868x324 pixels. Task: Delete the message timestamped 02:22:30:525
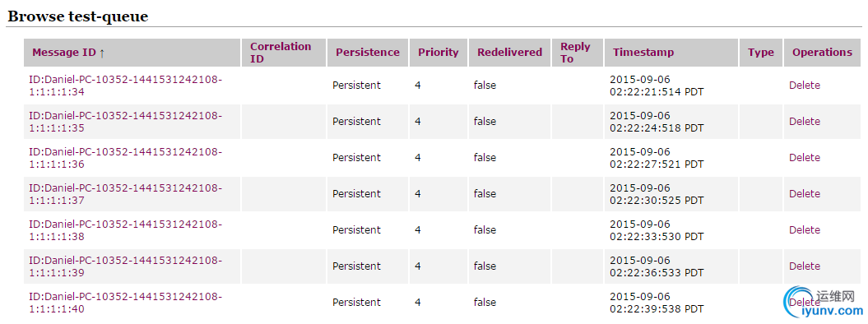pos(805,193)
